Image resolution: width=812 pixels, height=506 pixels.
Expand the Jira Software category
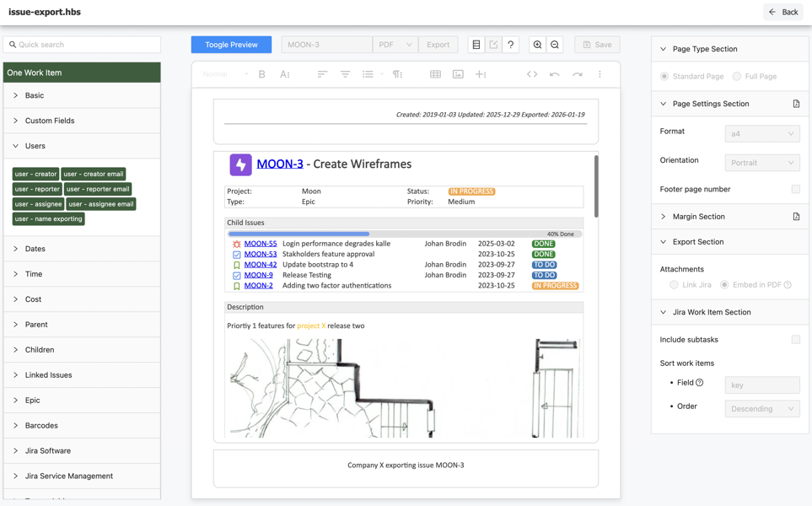82,450
